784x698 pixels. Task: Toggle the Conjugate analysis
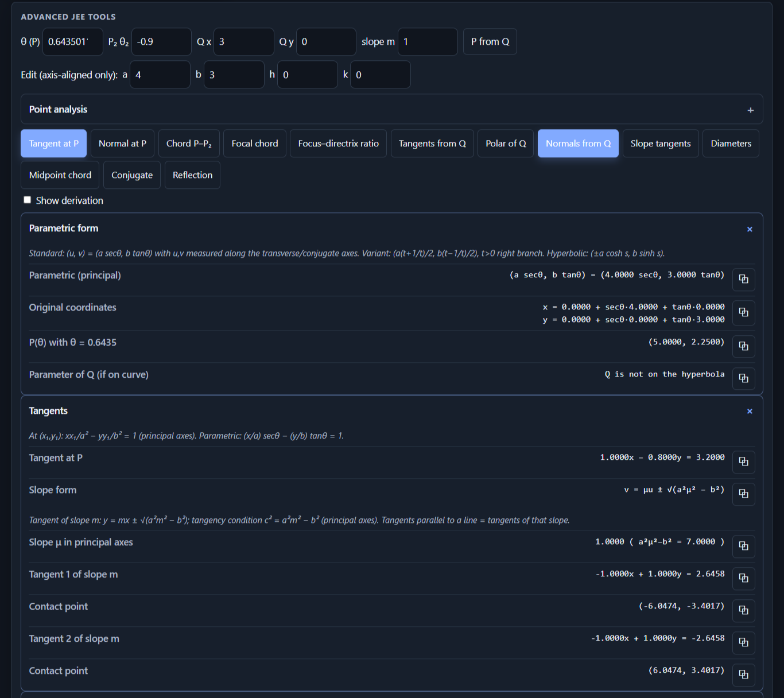(132, 175)
